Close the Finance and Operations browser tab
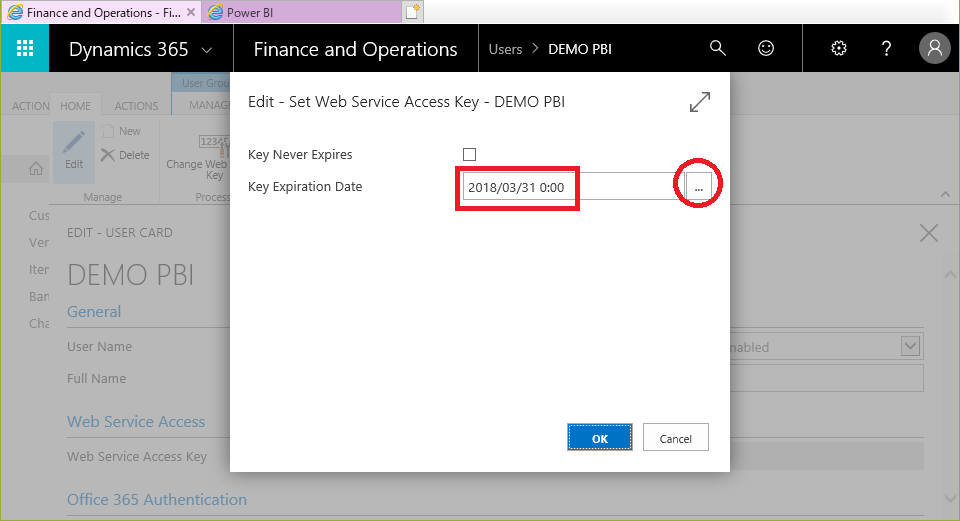The image size is (960, 521). tap(191, 12)
